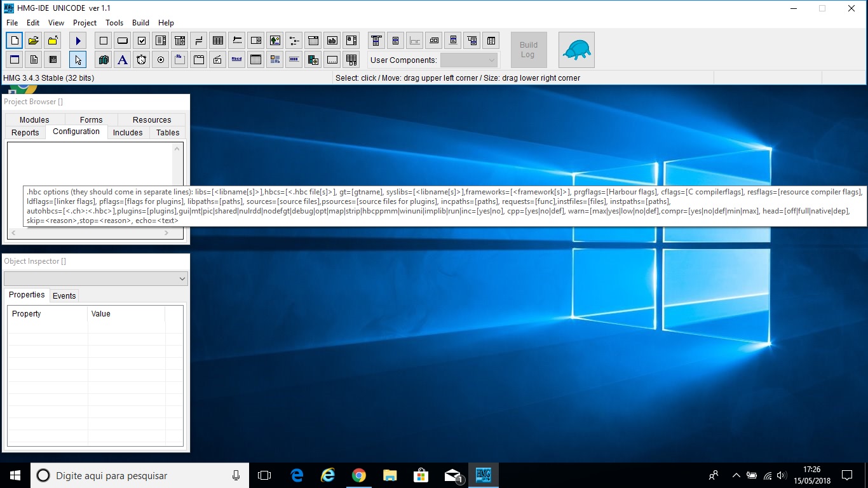This screenshot has height=488, width=868.
Task: Open the Edit menu
Action: click(33, 23)
